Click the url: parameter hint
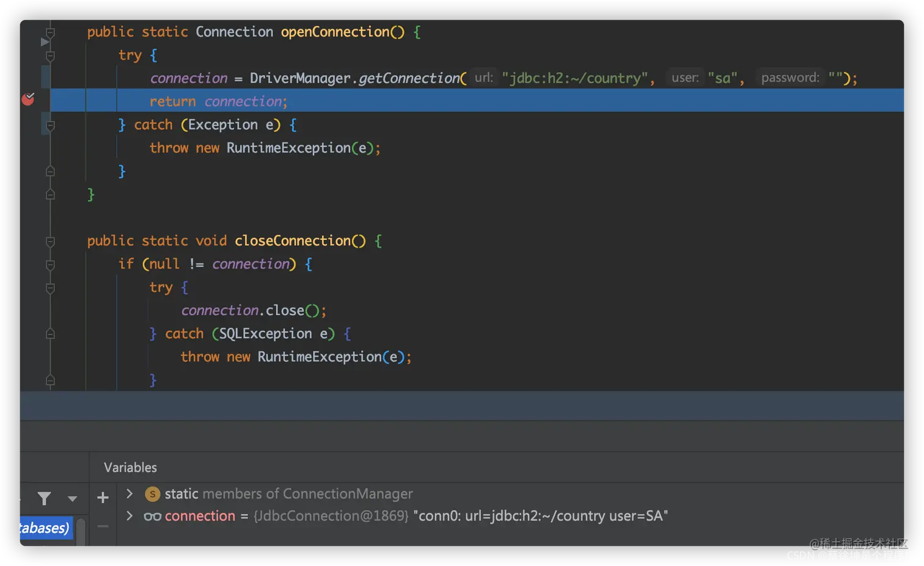 (x=484, y=78)
